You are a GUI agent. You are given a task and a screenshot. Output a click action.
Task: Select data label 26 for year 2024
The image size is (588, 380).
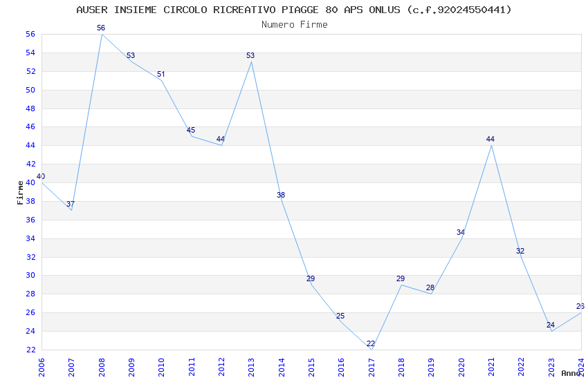click(x=580, y=306)
